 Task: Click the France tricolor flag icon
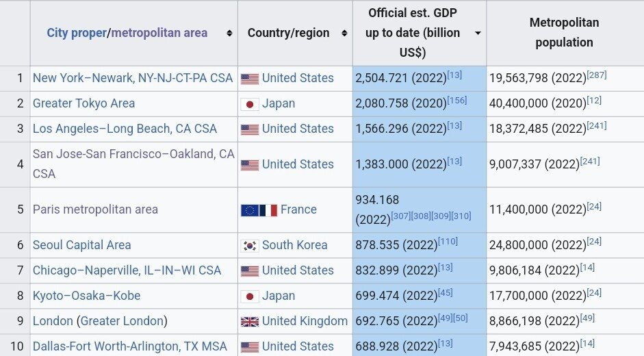pyautogui.click(x=268, y=210)
